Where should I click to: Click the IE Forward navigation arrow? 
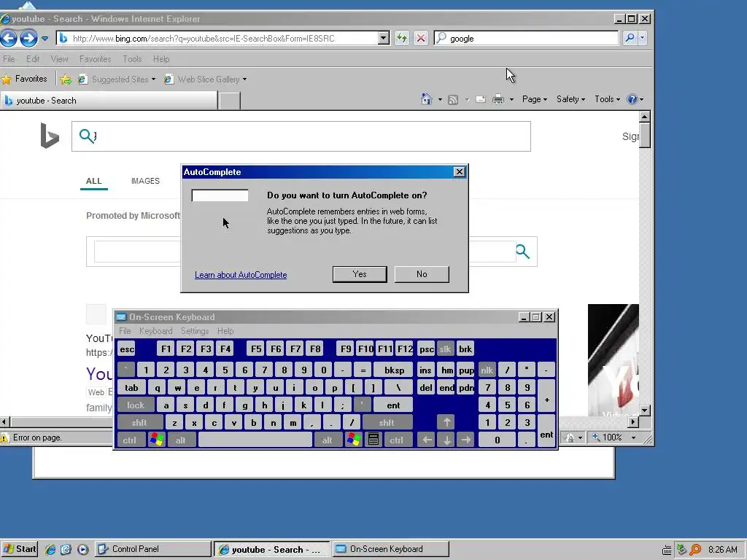28,38
